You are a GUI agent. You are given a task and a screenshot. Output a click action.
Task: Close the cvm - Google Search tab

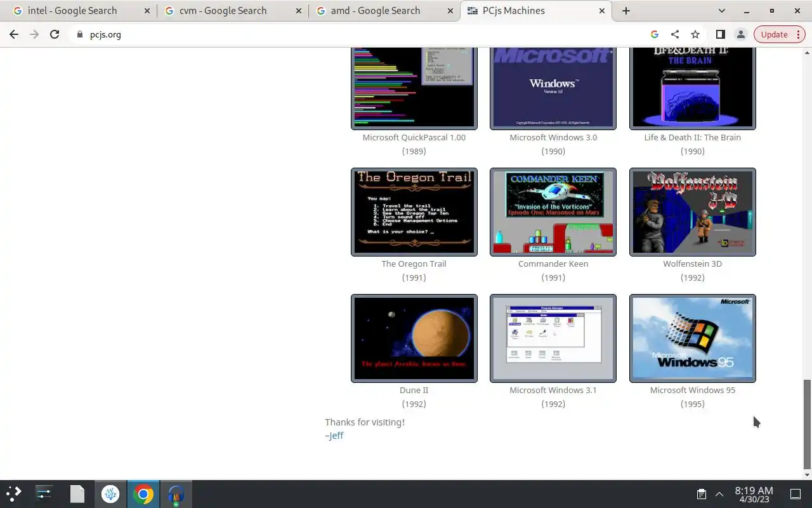(x=298, y=11)
